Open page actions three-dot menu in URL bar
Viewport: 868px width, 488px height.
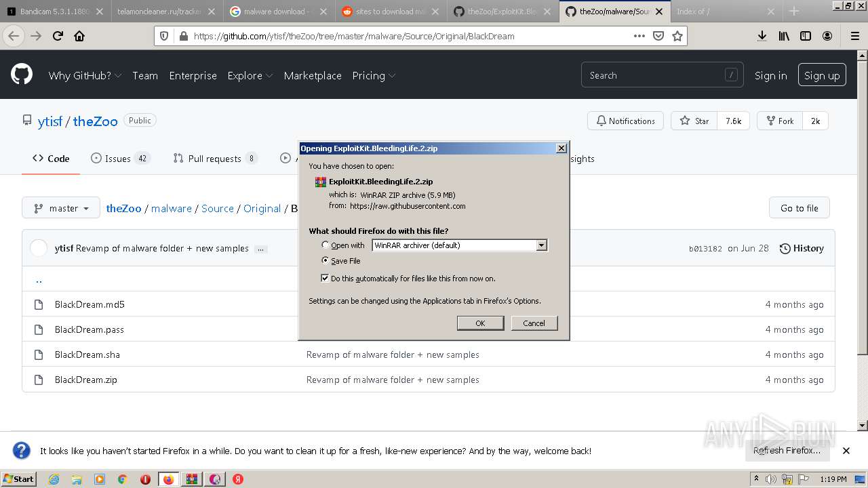639,36
